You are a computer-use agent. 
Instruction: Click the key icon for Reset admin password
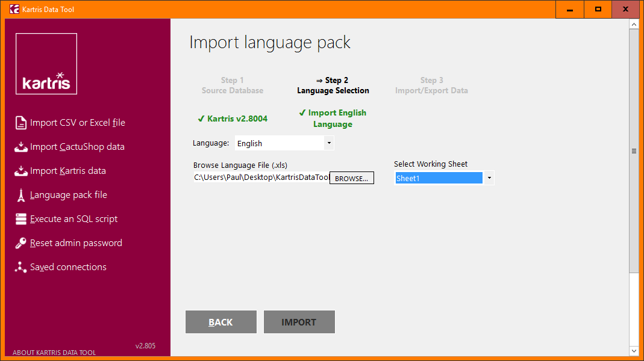[x=21, y=243]
